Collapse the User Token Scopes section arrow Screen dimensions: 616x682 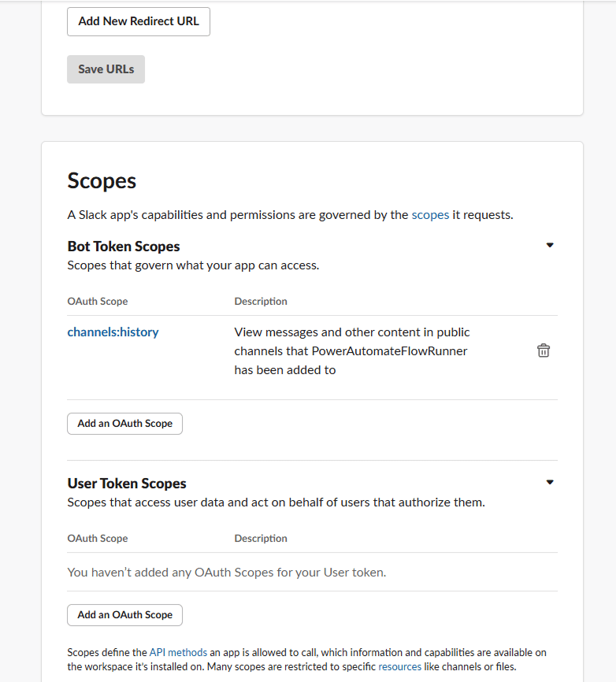coord(550,482)
